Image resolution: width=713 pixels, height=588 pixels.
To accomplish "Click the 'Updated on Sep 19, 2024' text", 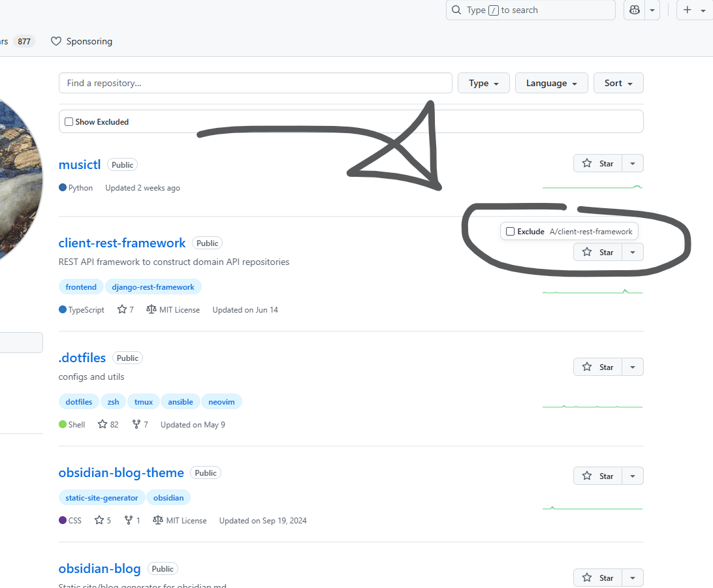I will (x=263, y=521).
